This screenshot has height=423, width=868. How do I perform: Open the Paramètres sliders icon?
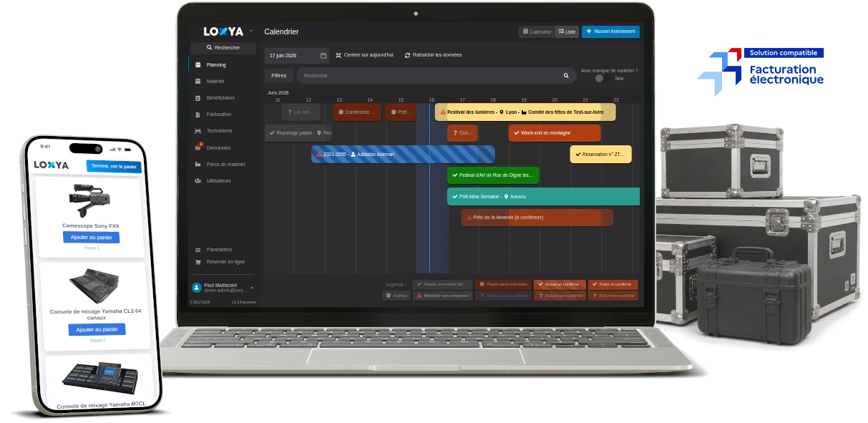(198, 250)
